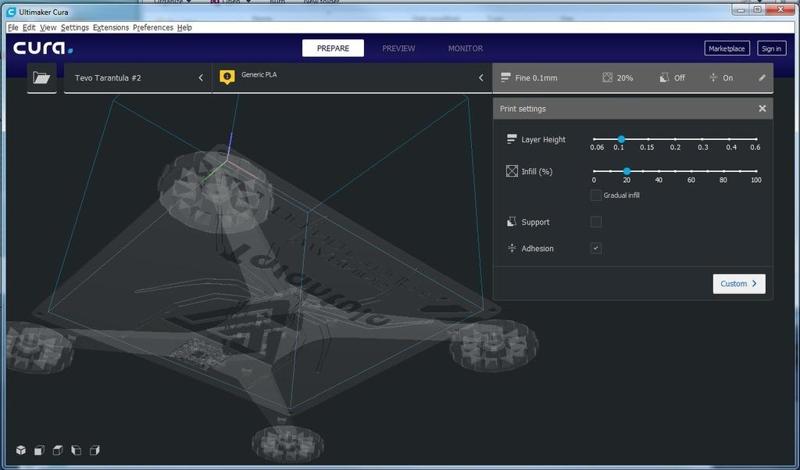
Task: Set Layer Height slider to 0.2
Action: [x=675, y=139]
